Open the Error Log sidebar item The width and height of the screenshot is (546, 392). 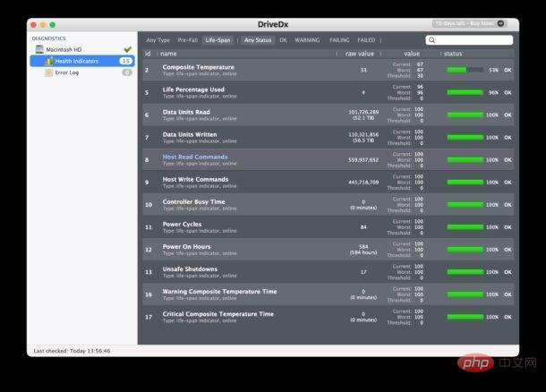tap(82, 72)
